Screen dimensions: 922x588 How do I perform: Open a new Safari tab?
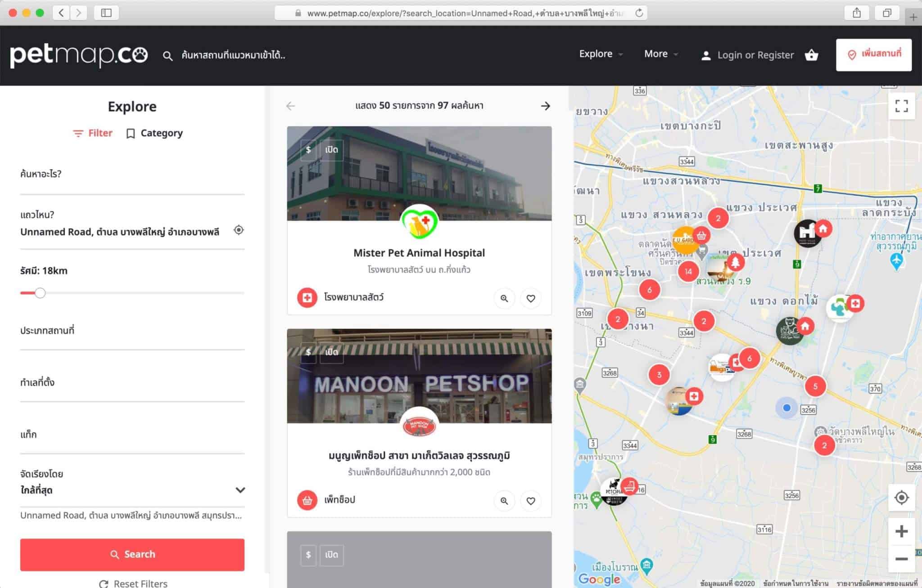pos(913,17)
